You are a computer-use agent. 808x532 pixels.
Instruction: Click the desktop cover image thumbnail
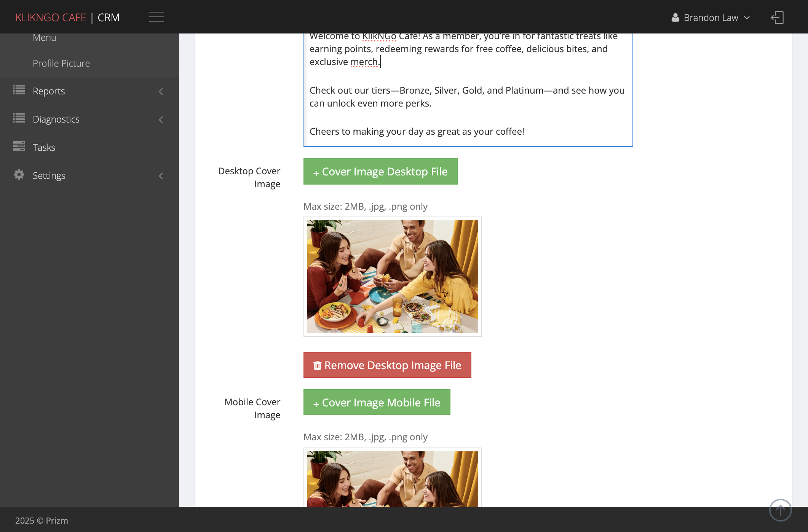[x=393, y=277]
